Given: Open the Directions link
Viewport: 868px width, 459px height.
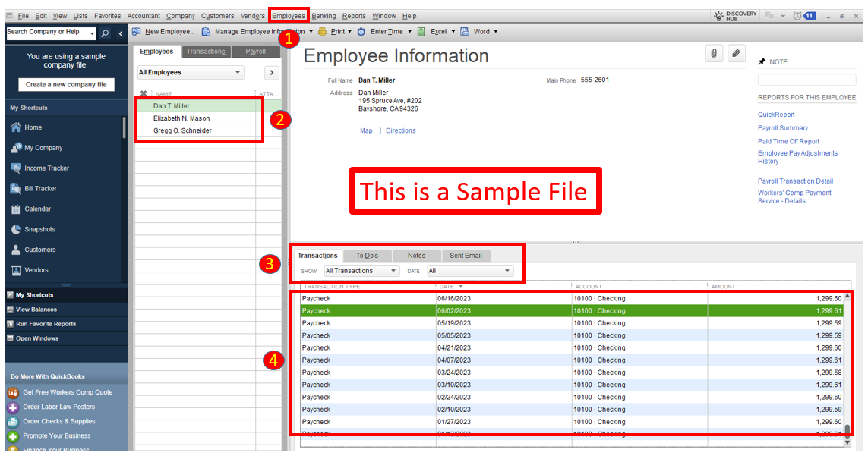Looking at the screenshot, I should click(x=401, y=131).
